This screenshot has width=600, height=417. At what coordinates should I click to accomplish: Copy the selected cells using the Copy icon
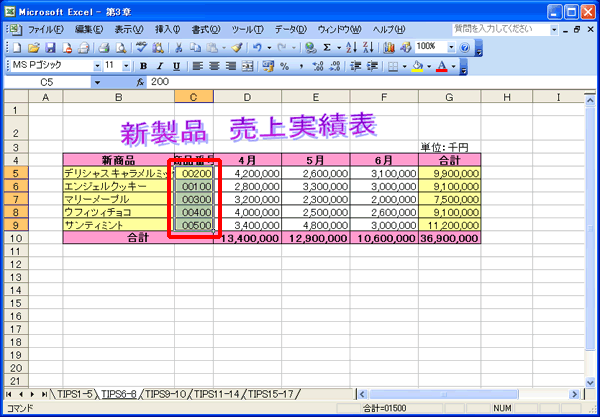click(195, 47)
